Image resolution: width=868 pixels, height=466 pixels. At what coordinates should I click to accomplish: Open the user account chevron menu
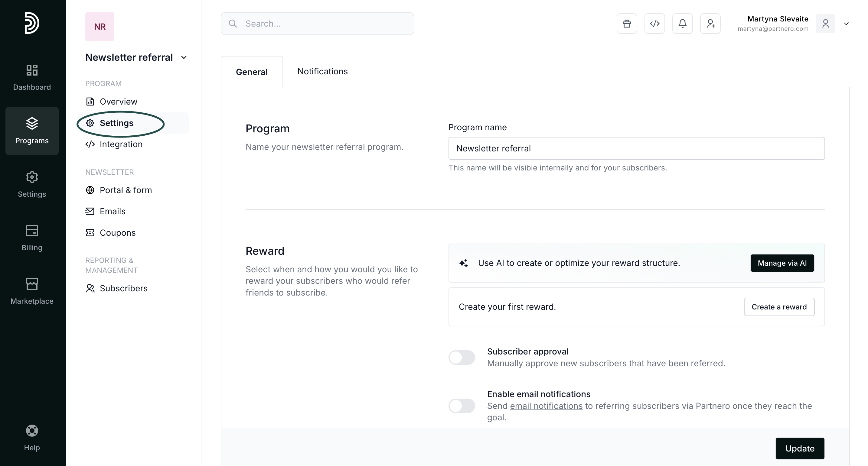846,24
